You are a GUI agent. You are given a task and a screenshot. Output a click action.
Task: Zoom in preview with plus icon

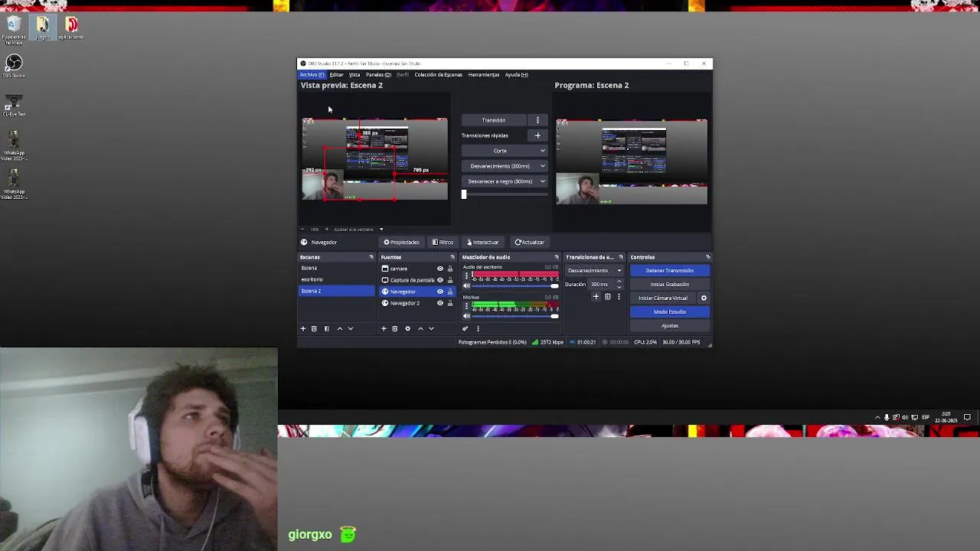point(327,229)
